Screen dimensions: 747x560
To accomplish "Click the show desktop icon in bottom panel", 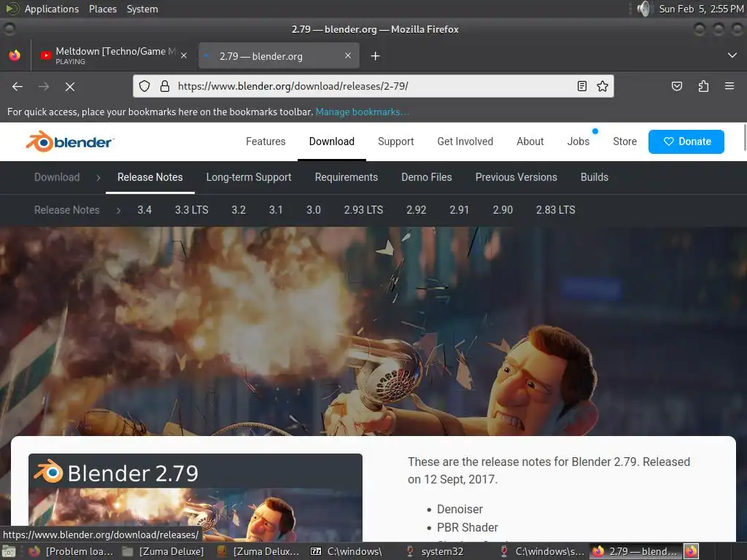I will click(x=9, y=551).
